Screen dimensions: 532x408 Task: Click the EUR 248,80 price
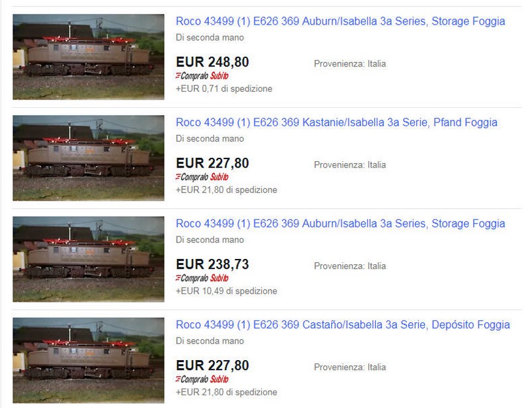pyautogui.click(x=212, y=63)
